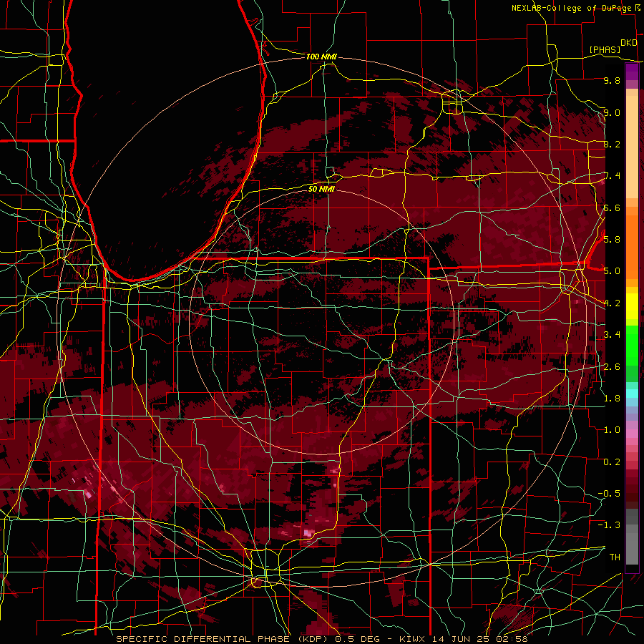Click the -1.3 scale value

pyautogui.click(x=609, y=525)
